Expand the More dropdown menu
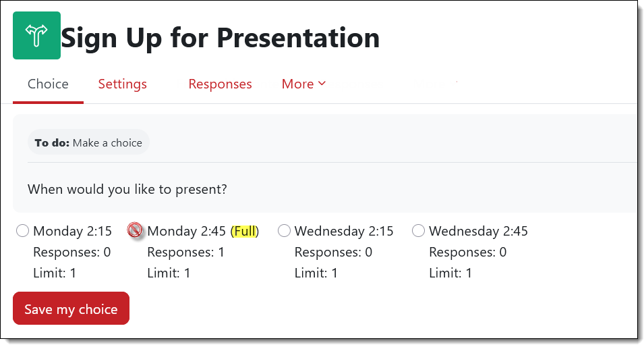 303,84
